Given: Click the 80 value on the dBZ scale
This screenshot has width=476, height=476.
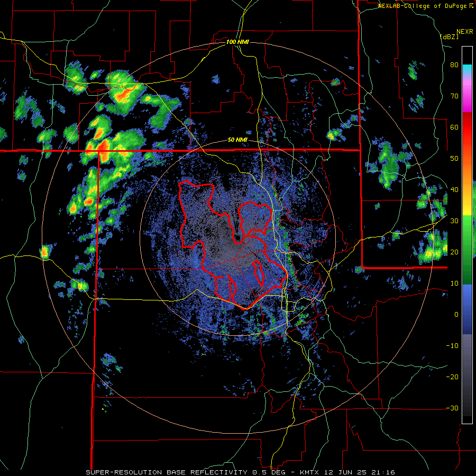Looking at the screenshot, I should (x=454, y=65).
